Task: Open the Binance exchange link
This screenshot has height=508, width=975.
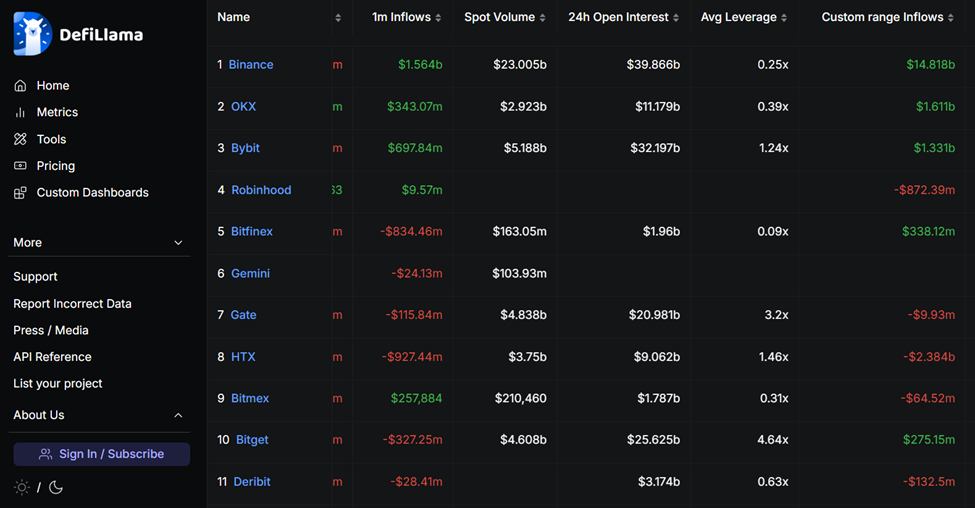Action: [x=251, y=65]
